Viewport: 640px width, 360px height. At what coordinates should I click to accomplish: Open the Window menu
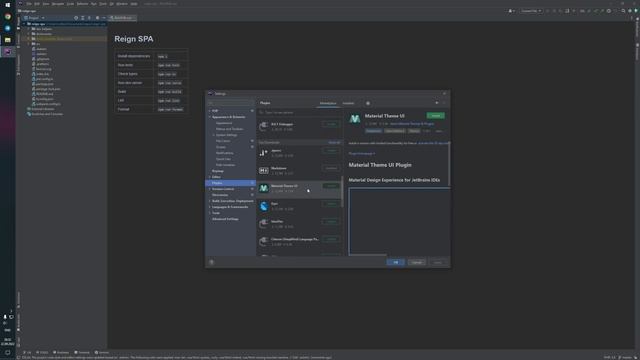click(122, 4)
